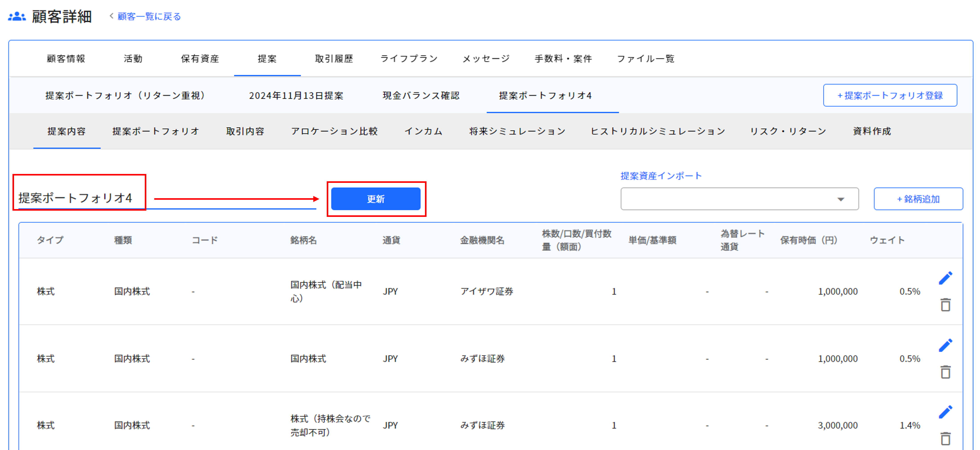Select 提案ポートフォリオ（リターン重視） portfolio tab
This screenshot has height=450, width=980.
pyautogui.click(x=125, y=95)
